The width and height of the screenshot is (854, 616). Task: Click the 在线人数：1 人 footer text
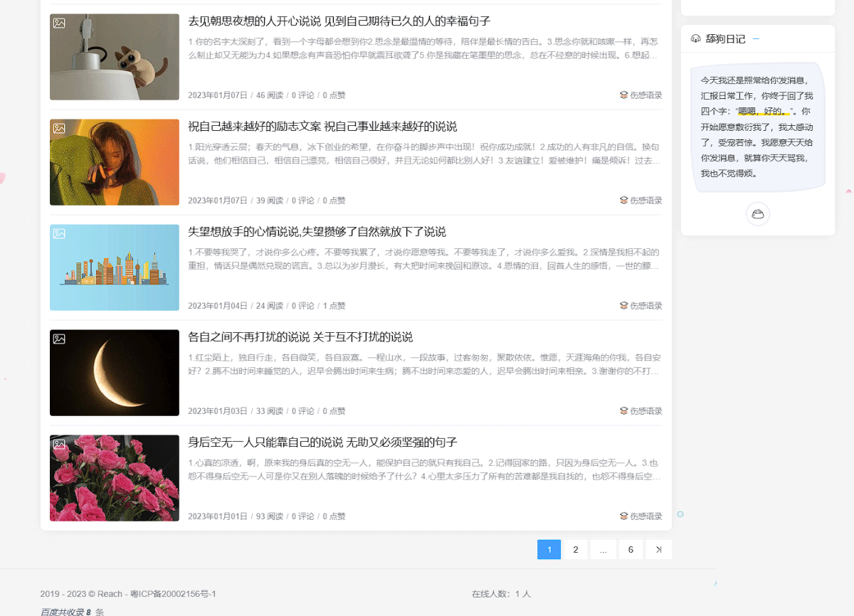(x=501, y=594)
